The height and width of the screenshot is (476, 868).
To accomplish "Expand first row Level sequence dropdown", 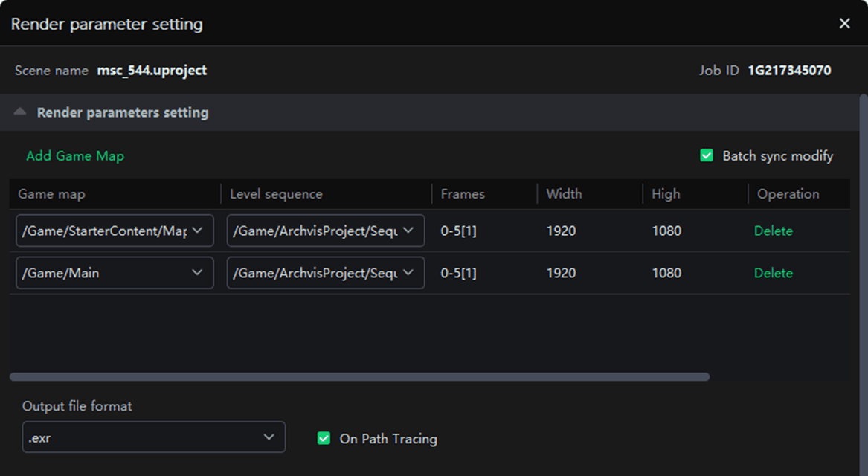I will [325, 231].
